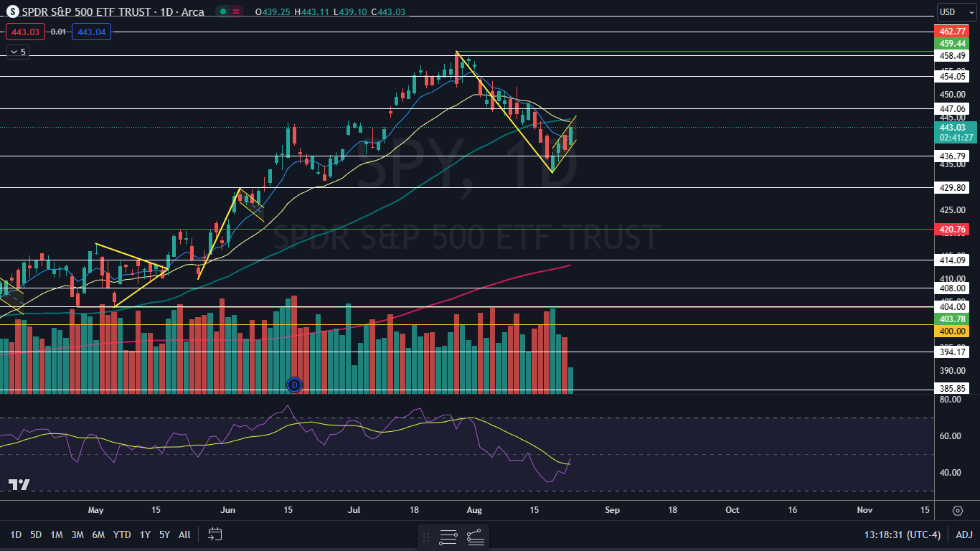Viewport: 980px width, 551px height.
Task: Click the 443.03 current price label on scale
Action: click(952, 127)
